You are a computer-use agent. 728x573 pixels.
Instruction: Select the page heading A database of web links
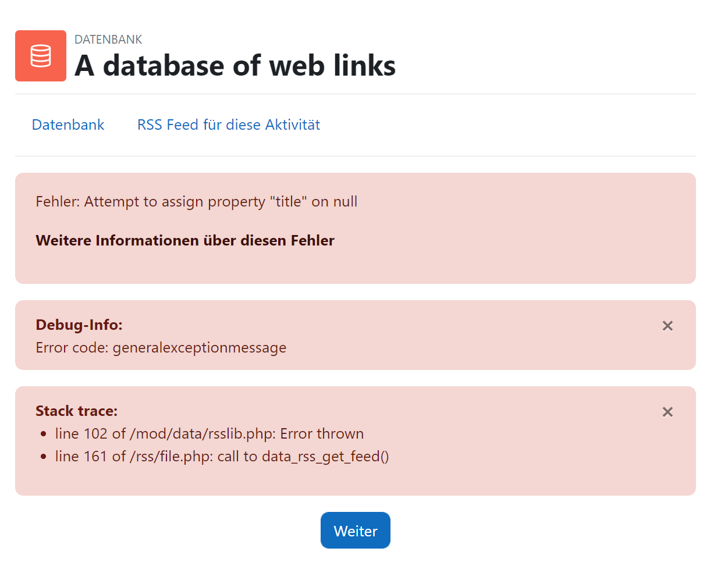point(235,65)
